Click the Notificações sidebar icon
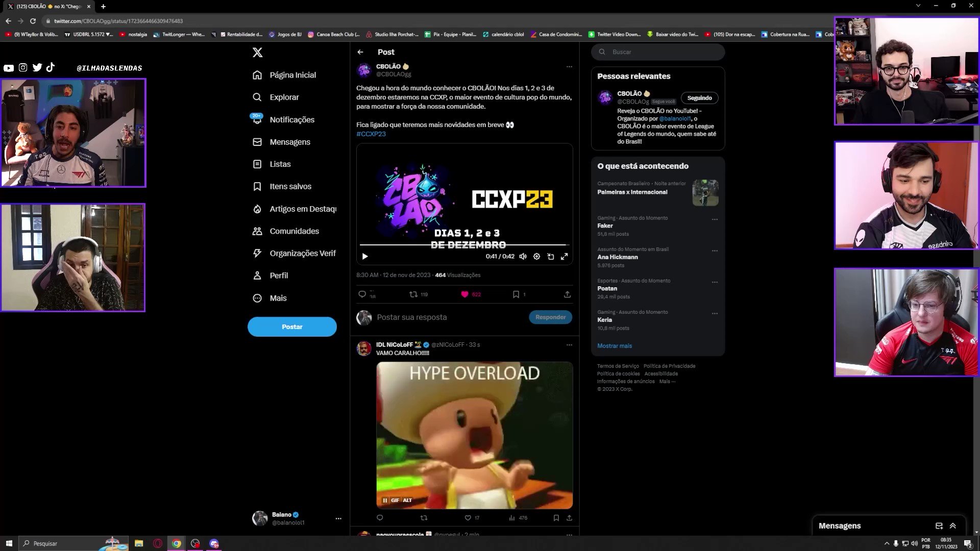980x551 pixels. tap(258, 120)
